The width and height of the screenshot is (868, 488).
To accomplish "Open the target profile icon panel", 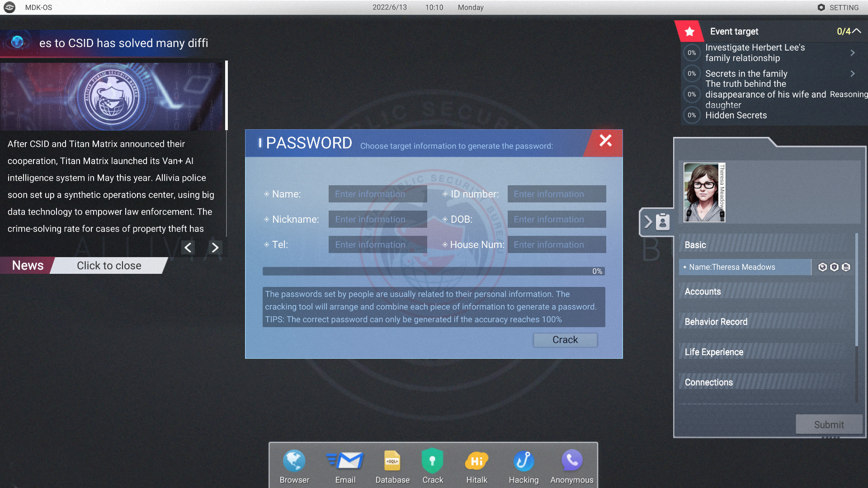I will pyautogui.click(x=660, y=221).
